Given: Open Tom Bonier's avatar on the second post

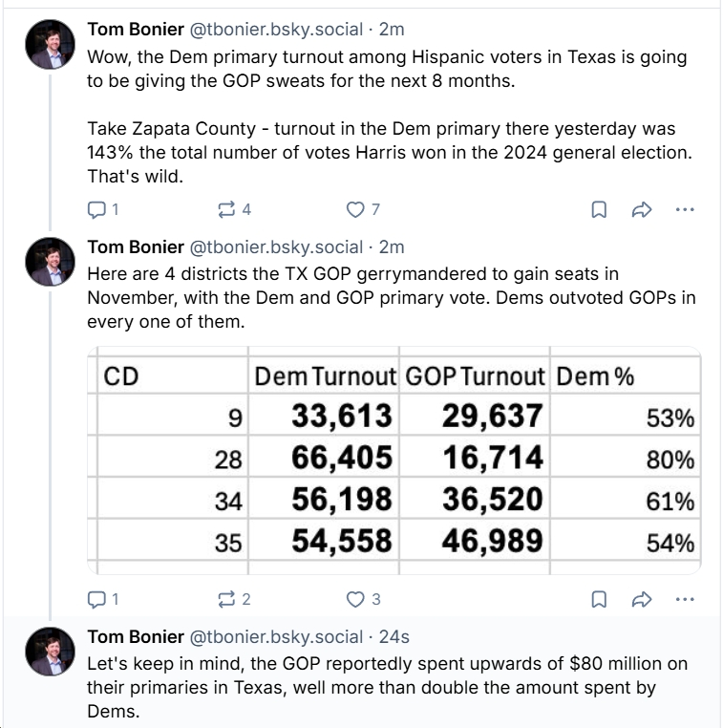Looking at the screenshot, I should click(x=52, y=262).
